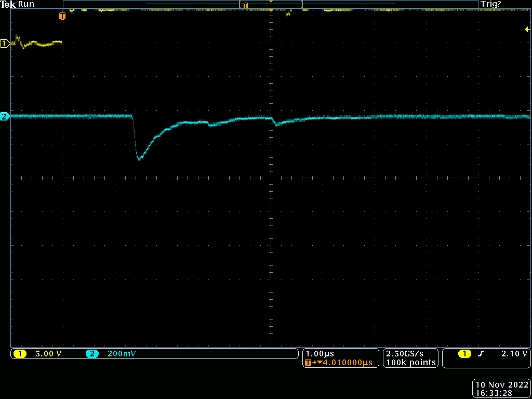Click the channel 1 scale 5.00 V
532x399 pixels.
[x=48, y=353]
